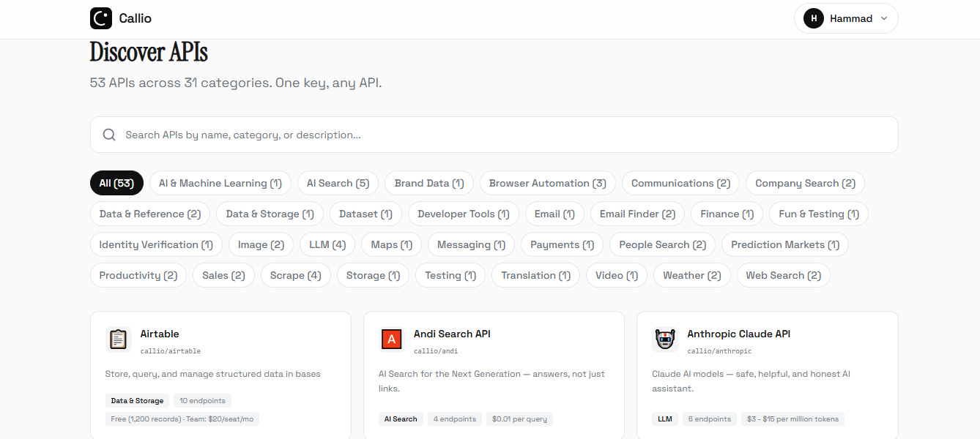The width and height of the screenshot is (980, 439).
Task: Click the Andi Search red logo
Action: 392,339
